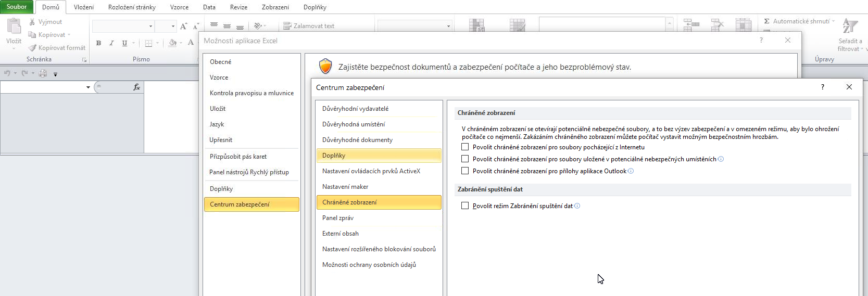
Task: Enable protected view for files from Internet
Action: point(465,147)
